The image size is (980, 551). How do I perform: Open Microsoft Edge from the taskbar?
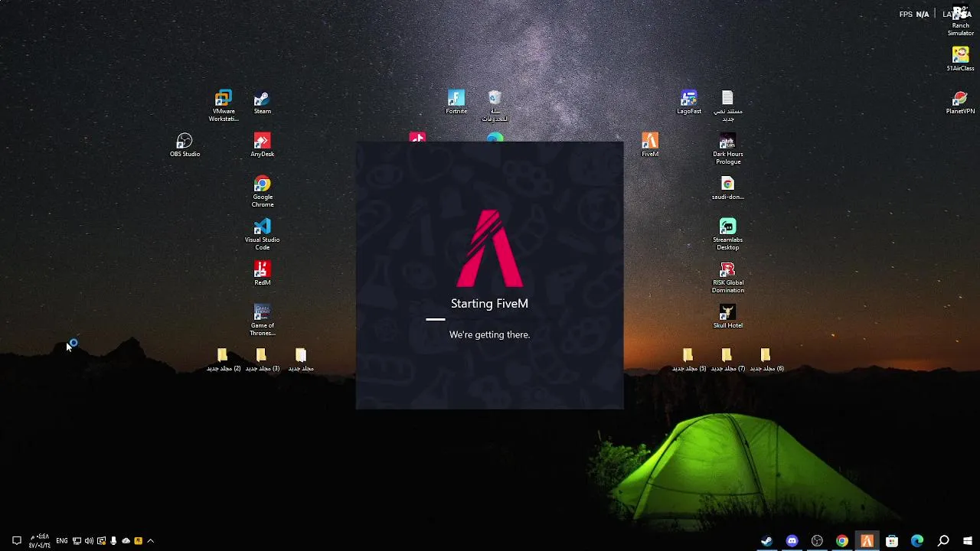[917, 541]
